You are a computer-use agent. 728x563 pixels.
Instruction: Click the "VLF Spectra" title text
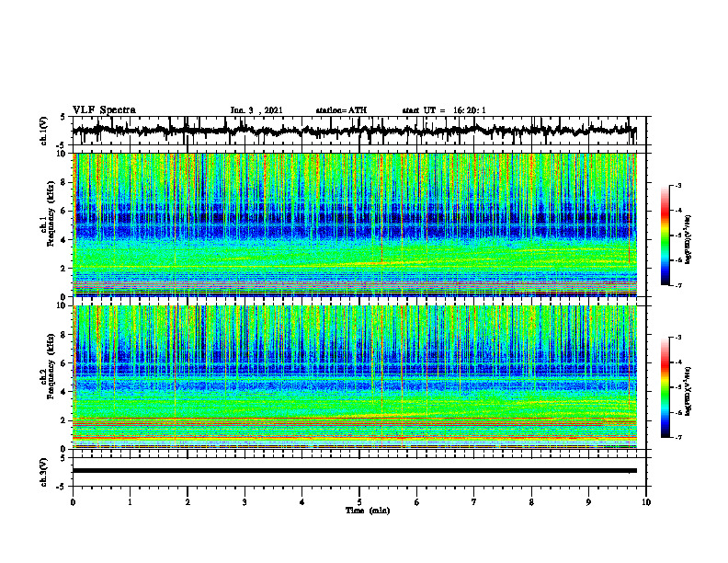pos(104,110)
